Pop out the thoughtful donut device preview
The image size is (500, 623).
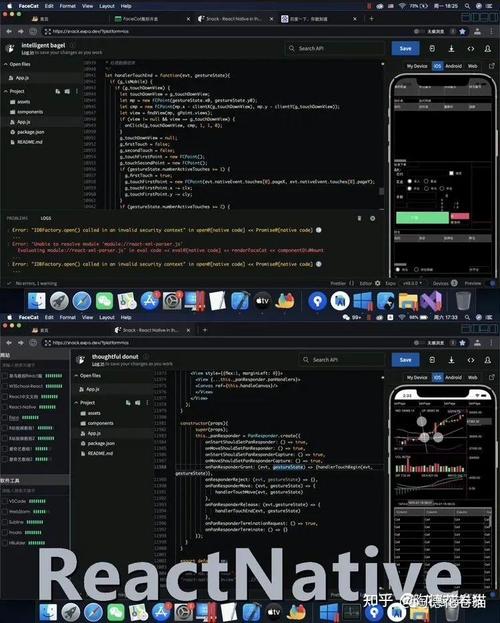coord(492,377)
